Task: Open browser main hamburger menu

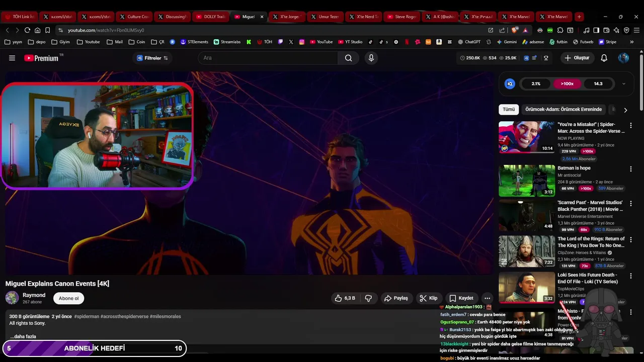Action: 636,30
